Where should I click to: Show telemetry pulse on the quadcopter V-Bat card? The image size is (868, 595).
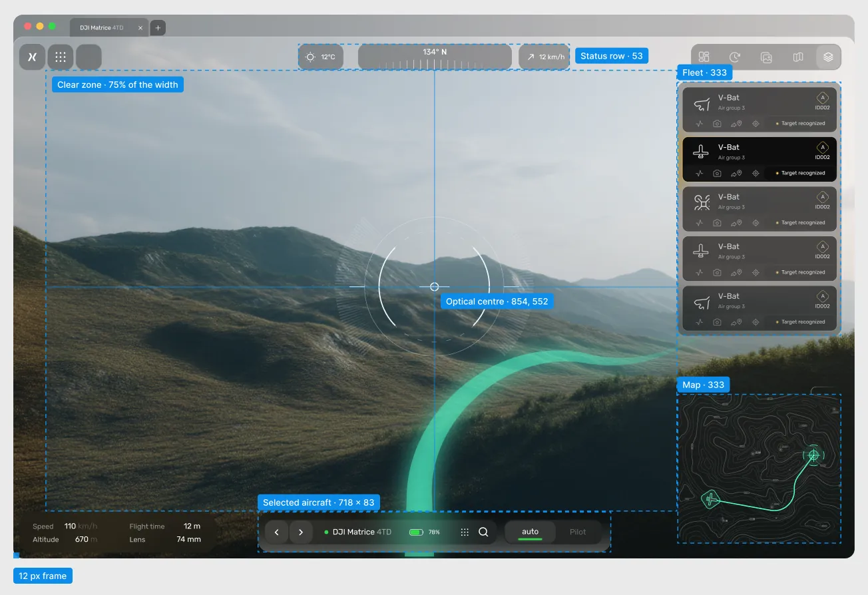point(699,223)
